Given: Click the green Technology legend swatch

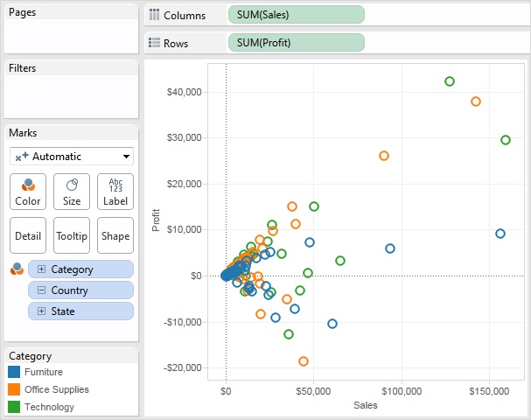Looking at the screenshot, I should pos(15,407).
